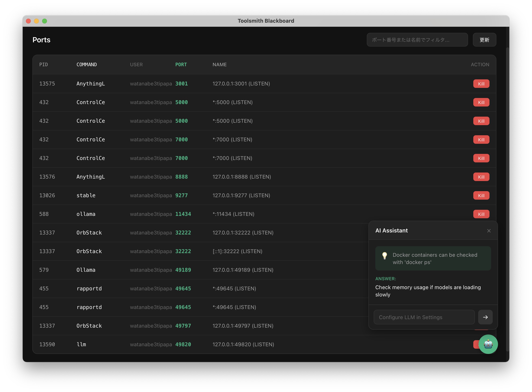The width and height of the screenshot is (532, 392).
Task: Sort by COMMAND column header
Action: click(x=87, y=65)
